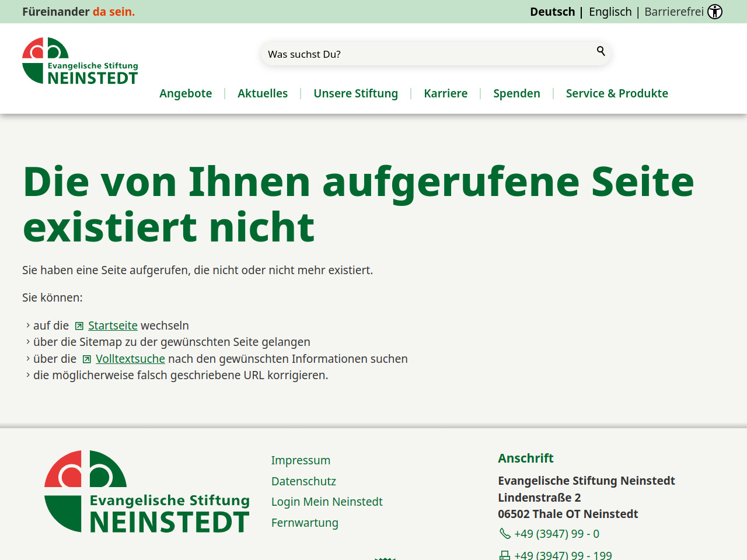The image size is (747, 560).
Task: Select Spenden in the navigation
Action: [516, 93]
